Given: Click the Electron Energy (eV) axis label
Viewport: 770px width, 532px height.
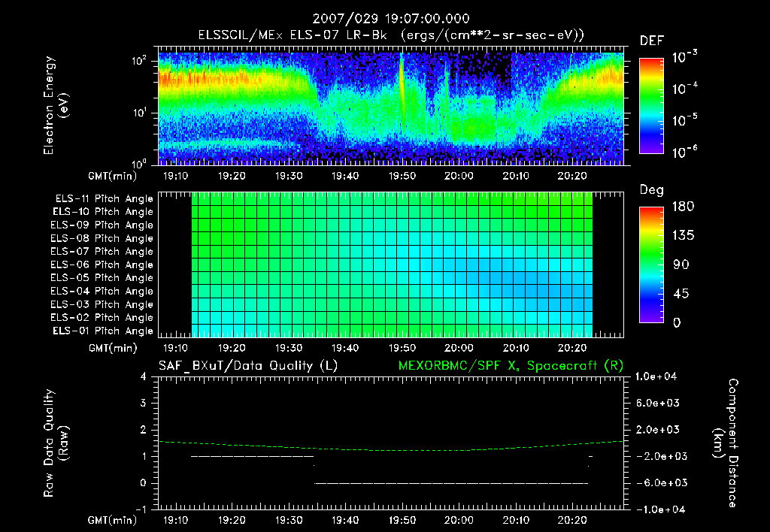Looking at the screenshot, I should [56, 105].
